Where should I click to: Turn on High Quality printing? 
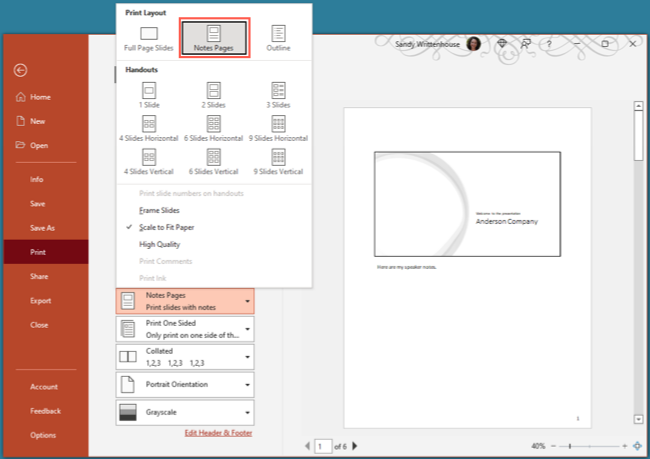point(160,244)
